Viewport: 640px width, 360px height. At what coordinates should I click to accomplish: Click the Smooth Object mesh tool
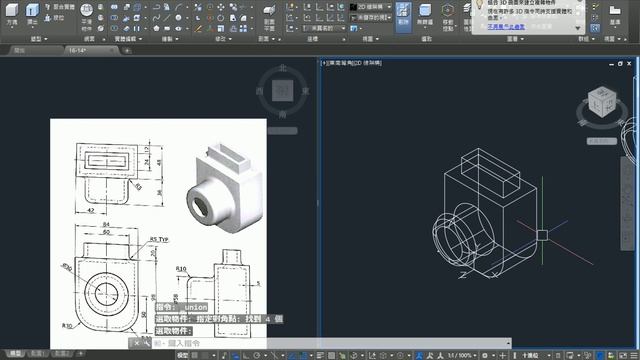(87, 16)
